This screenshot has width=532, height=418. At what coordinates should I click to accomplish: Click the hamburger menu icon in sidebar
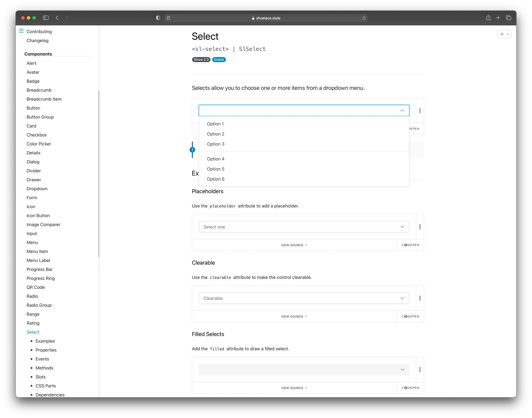(21, 31)
